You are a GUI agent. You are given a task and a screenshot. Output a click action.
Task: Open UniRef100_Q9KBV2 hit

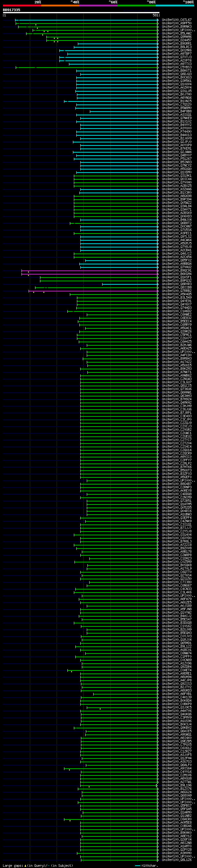tap(176, 728)
